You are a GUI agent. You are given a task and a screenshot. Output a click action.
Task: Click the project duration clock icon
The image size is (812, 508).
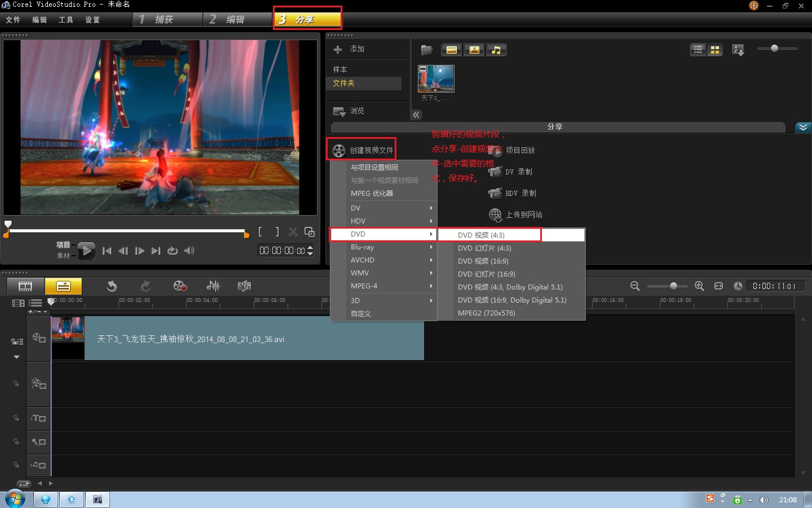[738, 286]
